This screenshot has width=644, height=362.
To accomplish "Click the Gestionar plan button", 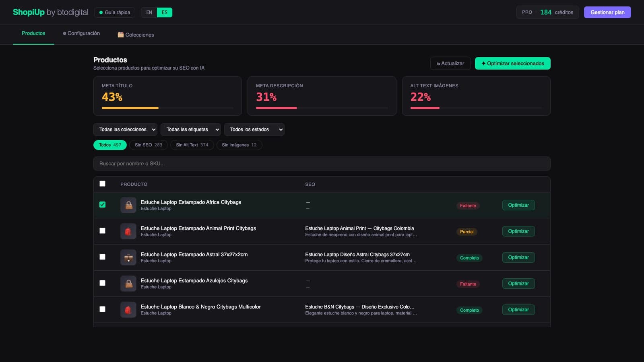I will coord(607,12).
